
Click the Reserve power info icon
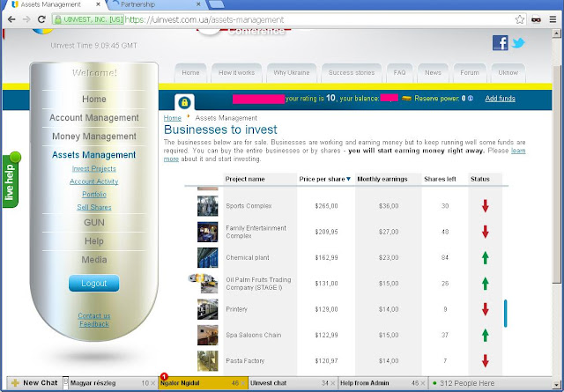(471, 98)
